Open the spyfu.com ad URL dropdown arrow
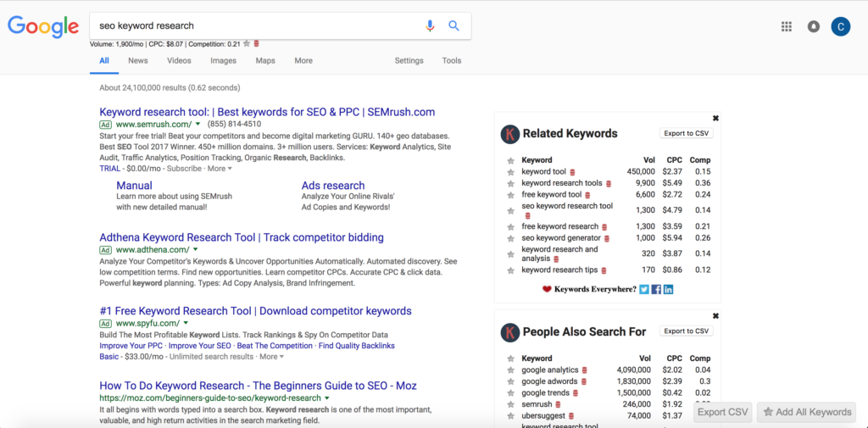Screen dimensions: 868x428 pos(186,323)
